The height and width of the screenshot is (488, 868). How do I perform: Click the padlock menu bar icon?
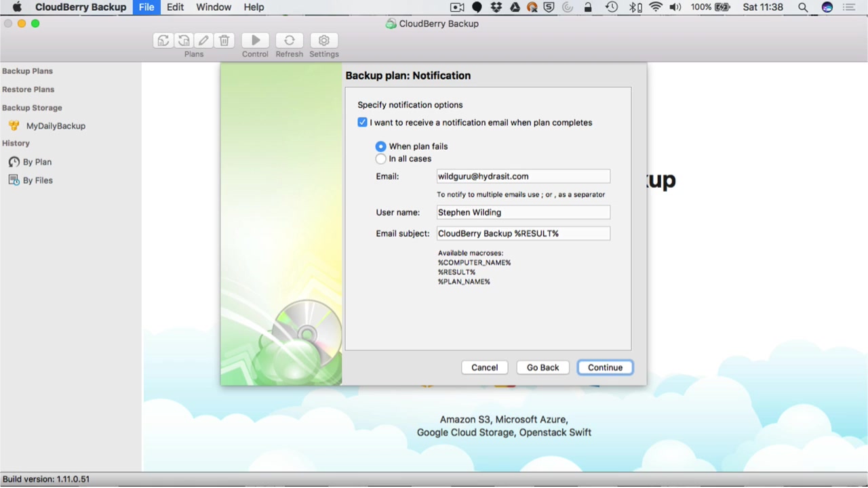[x=588, y=7]
